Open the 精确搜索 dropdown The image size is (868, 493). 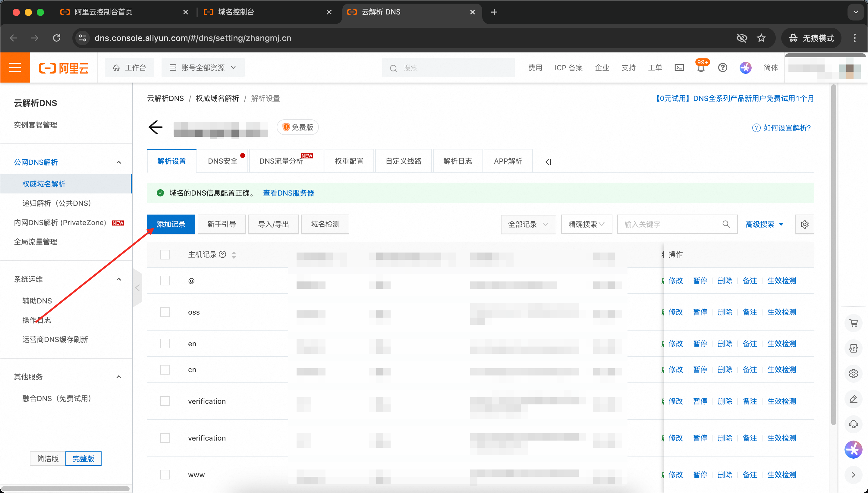(x=586, y=224)
